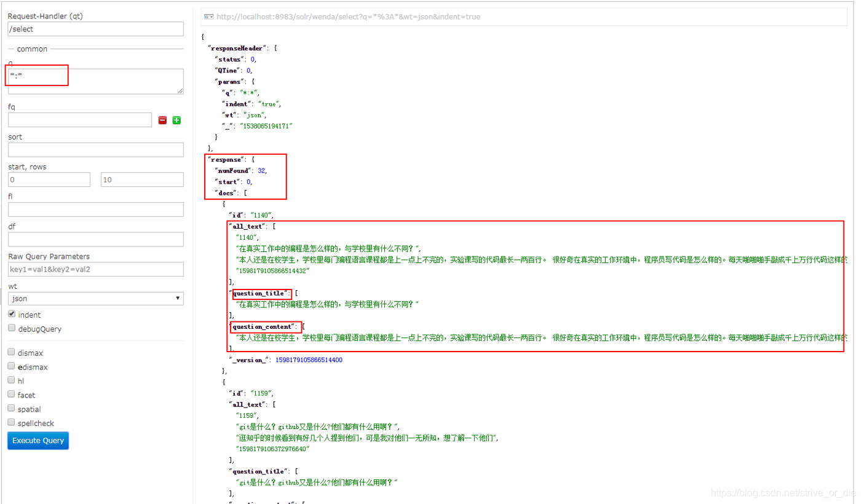This screenshot has height=504, width=862.
Task: Click the fq filter query input field
Action: 80,120
